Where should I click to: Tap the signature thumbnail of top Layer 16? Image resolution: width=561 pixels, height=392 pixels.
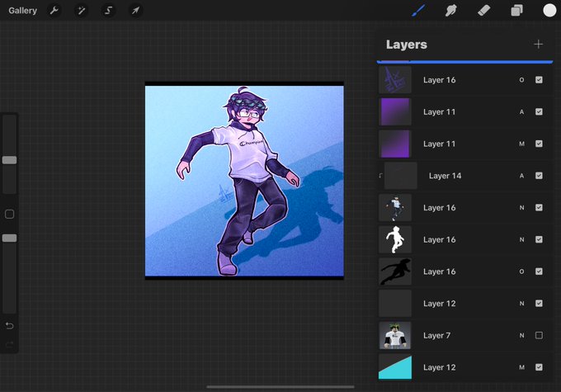click(x=395, y=80)
